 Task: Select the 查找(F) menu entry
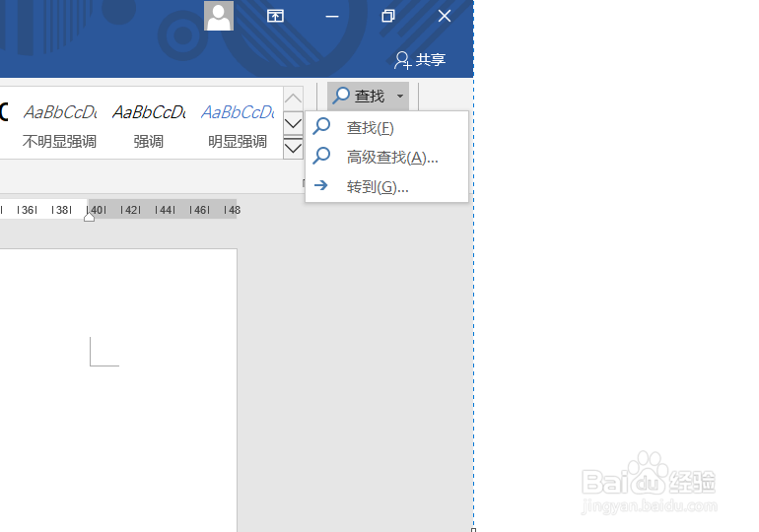(x=386, y=128)
